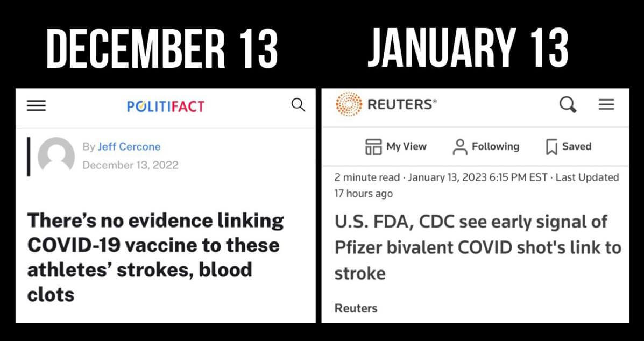Click the PolitiFact logo
This screenshot has height=341, width=644.
(166, 106)
